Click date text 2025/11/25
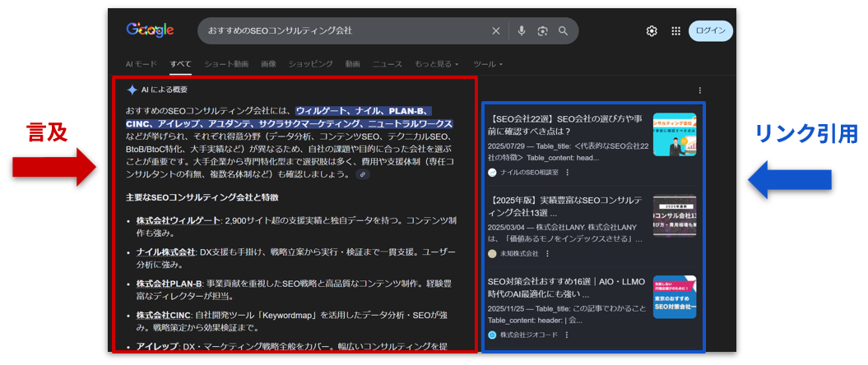868x365 pixels. point(505,309)
